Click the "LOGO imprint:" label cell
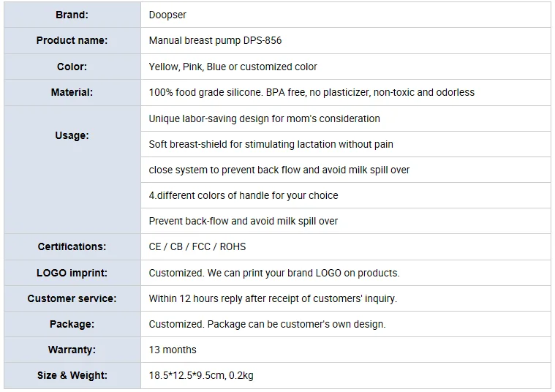 coord(72,273)
